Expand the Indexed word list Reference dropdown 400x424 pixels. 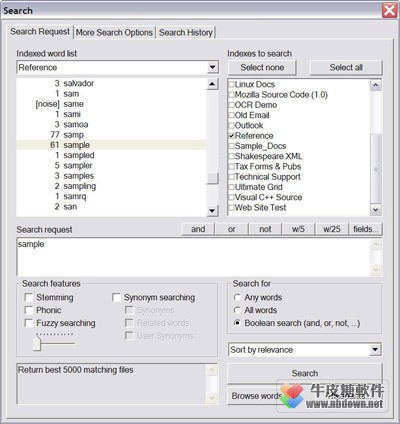coord(212,67)
